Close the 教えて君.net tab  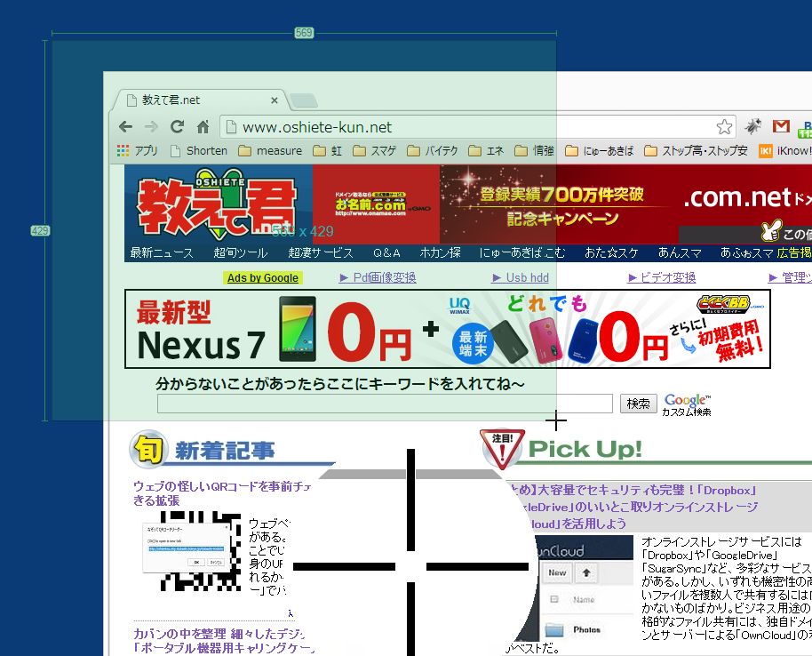[275, 100]
